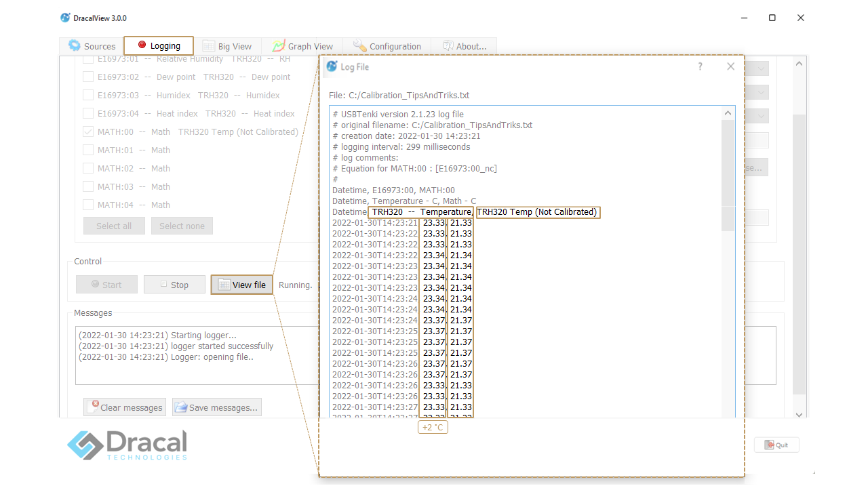This screenshot has height=488, width=868.
Task: Click the Stop logging button
Action: 174,285
